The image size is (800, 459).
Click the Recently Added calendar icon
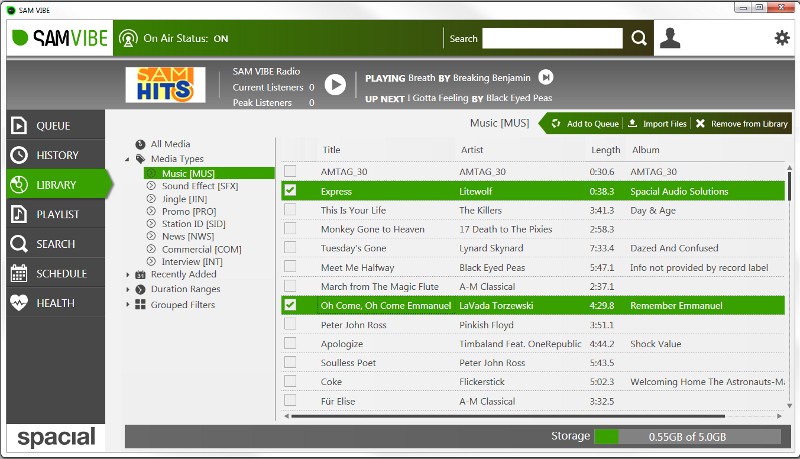pos(140,275)
